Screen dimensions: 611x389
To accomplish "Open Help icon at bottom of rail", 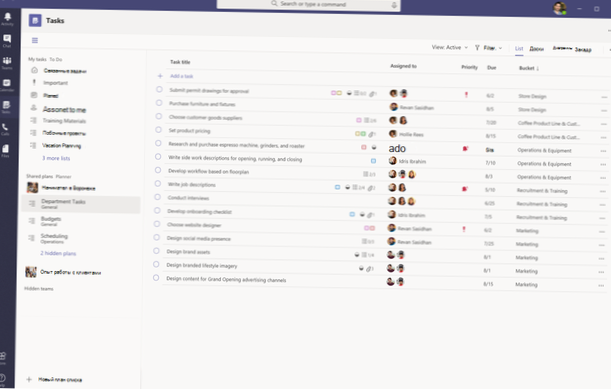I will (x=2, y=378).
